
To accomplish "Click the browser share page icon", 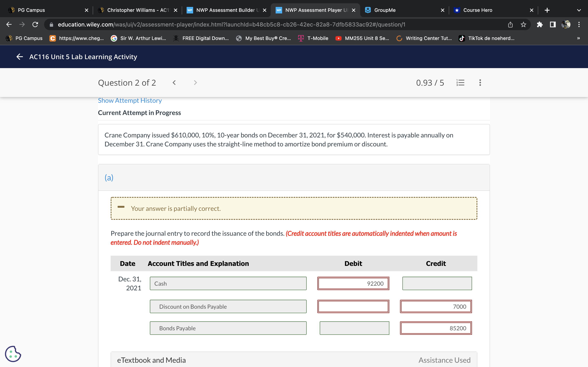I will coord(510,24).
